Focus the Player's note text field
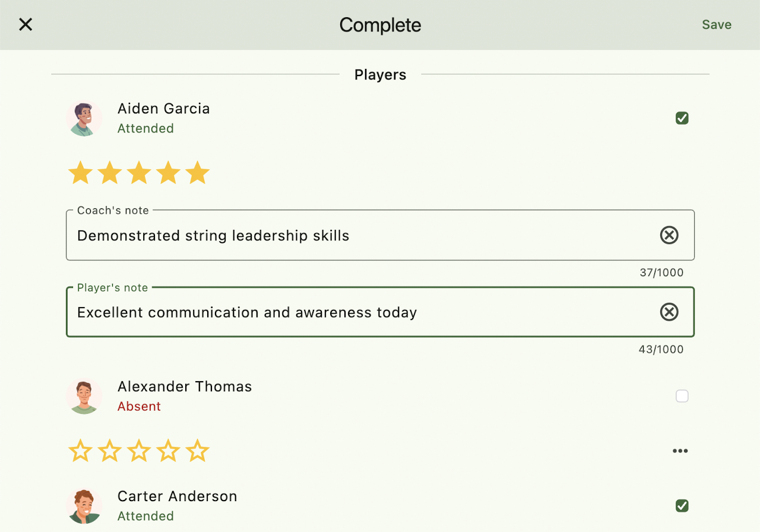The width and height of the screenshot is (760, 532). tap(356, 312)
